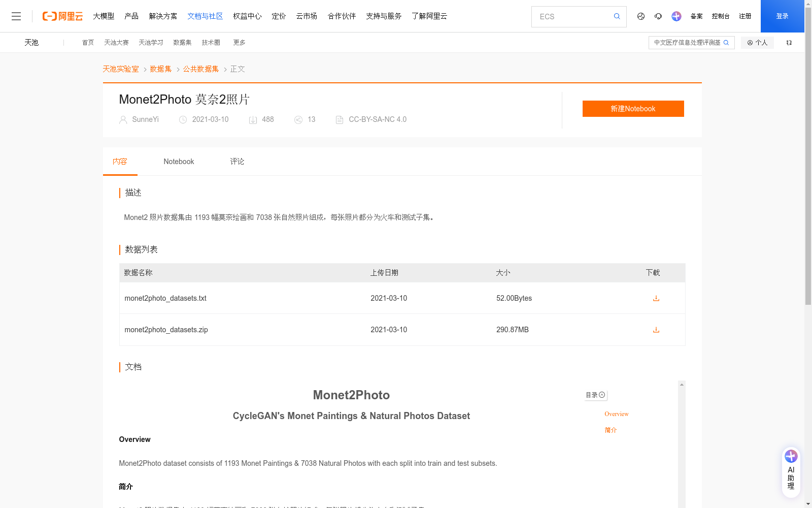Image resolution: width=812 pixels, height=508 pixels.
Task: Open the 权益中心 menu item
Action: point(247,16)
